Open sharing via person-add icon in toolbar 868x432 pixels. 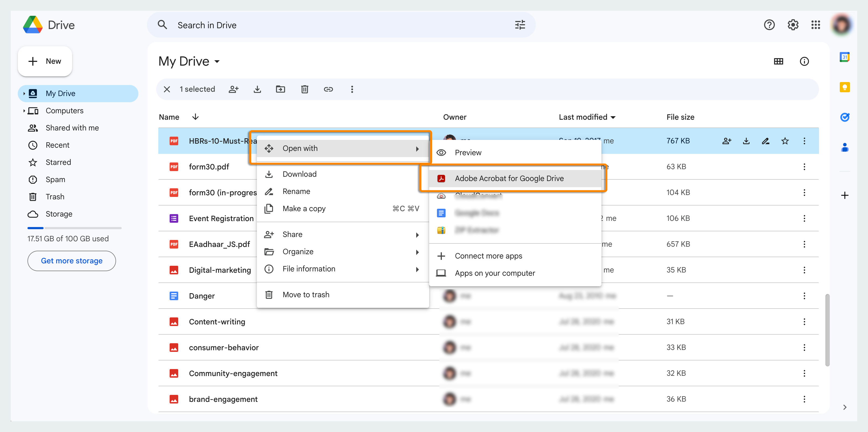click(x=234, y=89)
